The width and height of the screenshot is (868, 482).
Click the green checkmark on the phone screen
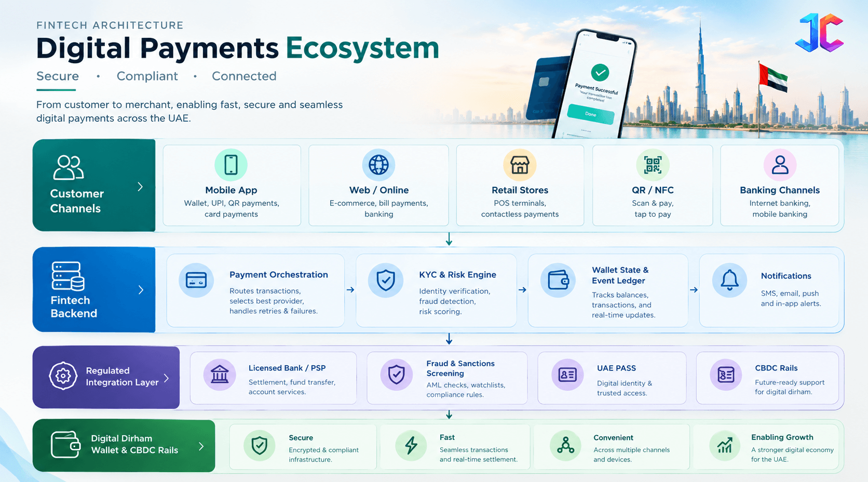600,73
